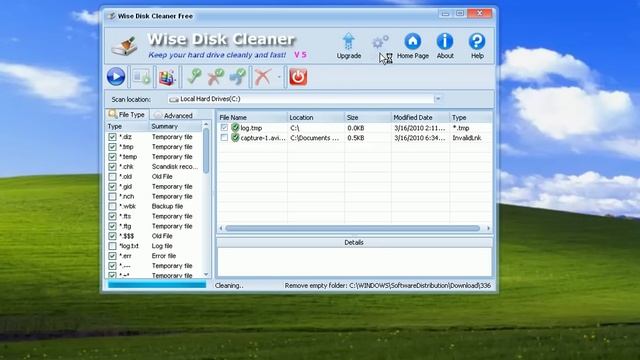Viewport: 640px width, 360px height.
Task: Click the Remove empty folder status text
Action: click(388, 286)
